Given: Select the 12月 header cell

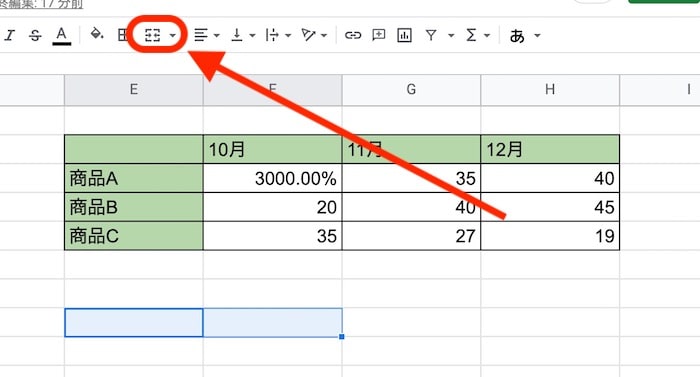Looking at the screenshot, I should (550, 149).
